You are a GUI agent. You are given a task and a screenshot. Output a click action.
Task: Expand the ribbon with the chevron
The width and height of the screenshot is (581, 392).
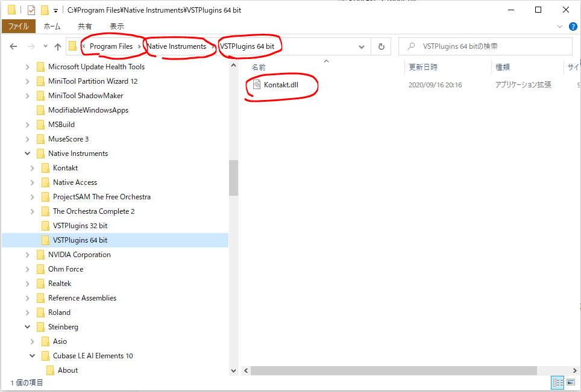[560, 26]
